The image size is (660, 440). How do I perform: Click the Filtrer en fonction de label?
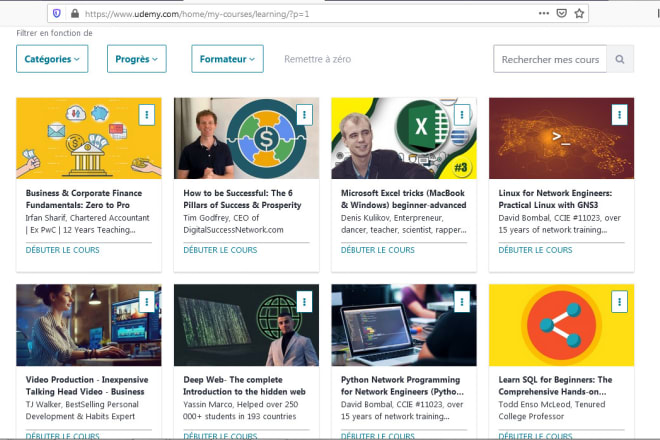[x=54, y=33]
